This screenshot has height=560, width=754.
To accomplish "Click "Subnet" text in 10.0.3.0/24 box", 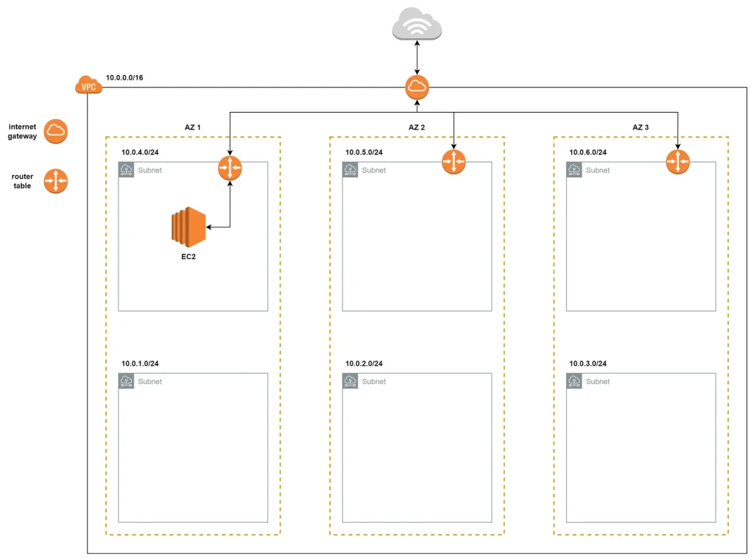I will click(598, 382).
